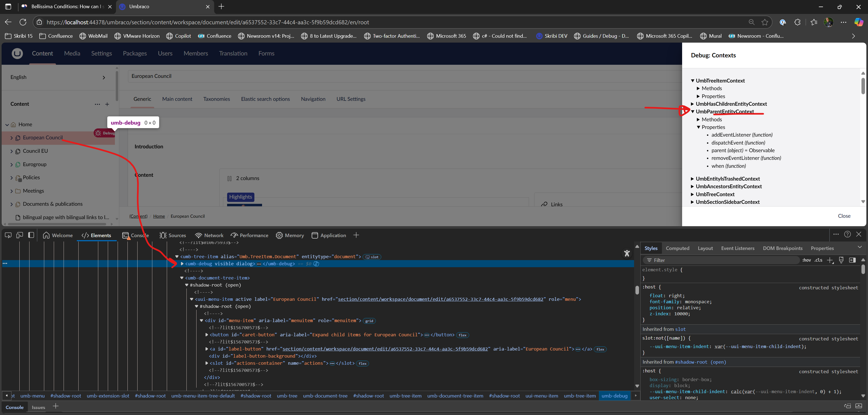This screenshot has height=415, width=868.
Task: Show more Styles pane tabs chevron
Action: tap(860, 247)
